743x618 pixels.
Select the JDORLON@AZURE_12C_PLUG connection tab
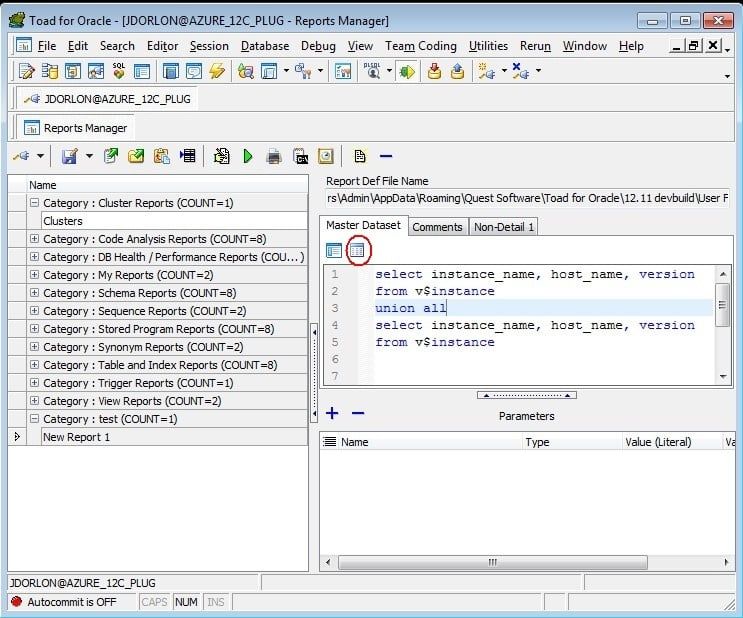[108, 99]
